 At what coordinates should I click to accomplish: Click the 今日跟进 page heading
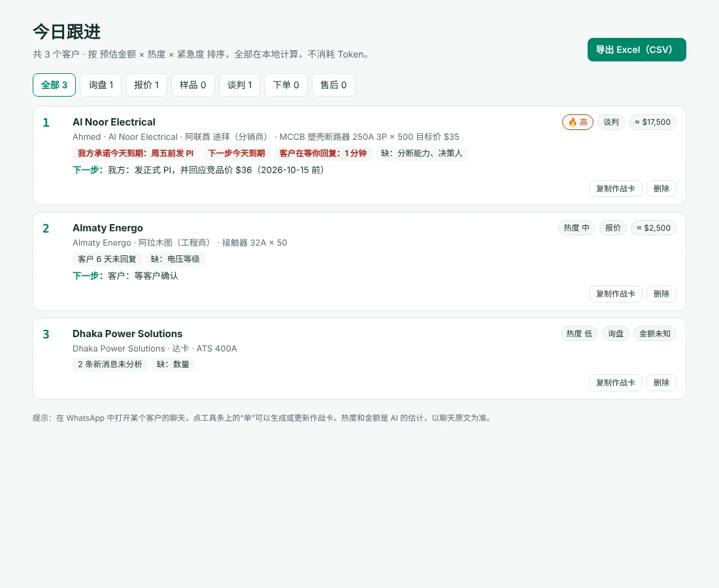coord(67,31)
